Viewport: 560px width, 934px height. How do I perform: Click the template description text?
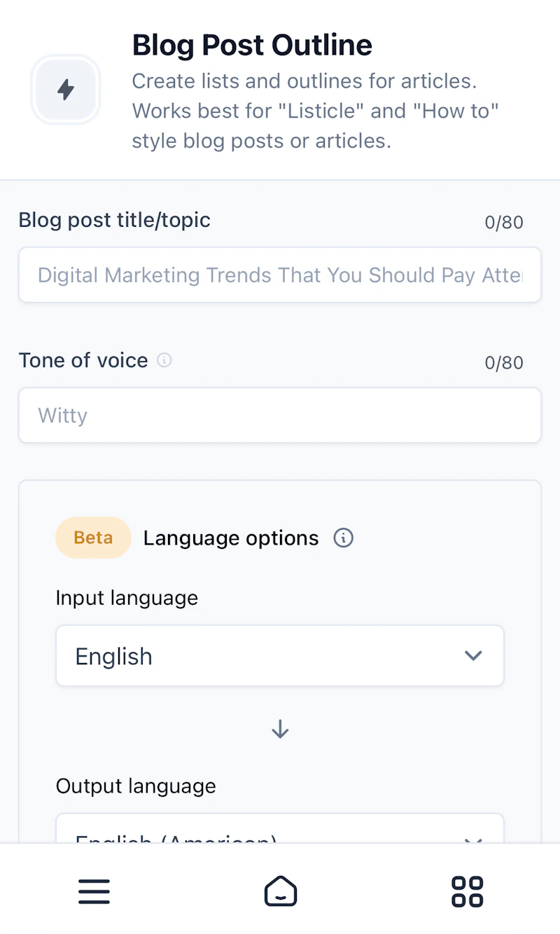pos(315,111)
